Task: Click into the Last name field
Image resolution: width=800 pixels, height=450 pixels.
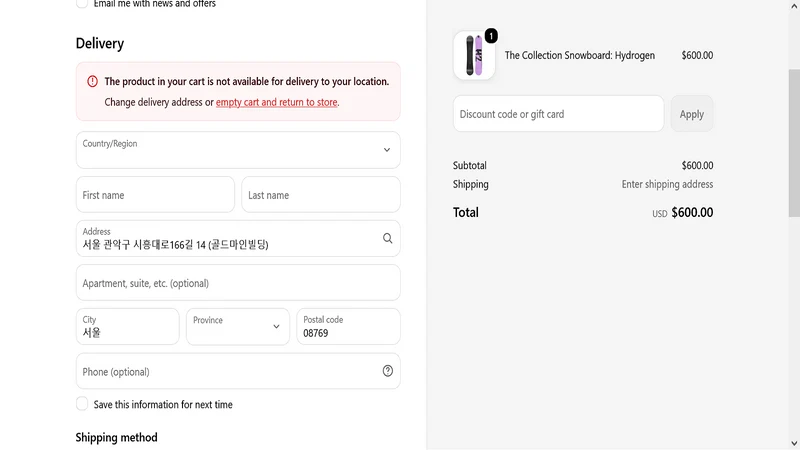Action: [321, 194]
